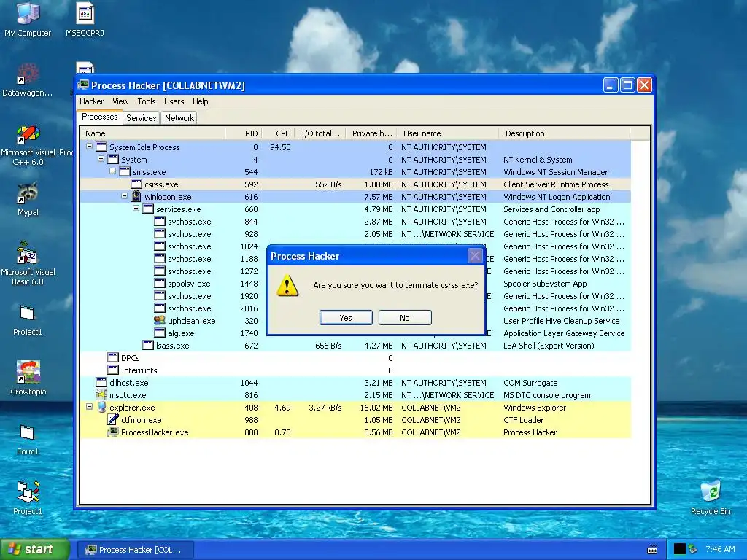Click No to cancel terminating csrss.exe
Screen dimensions: 747x560
(x=405, y=318)
